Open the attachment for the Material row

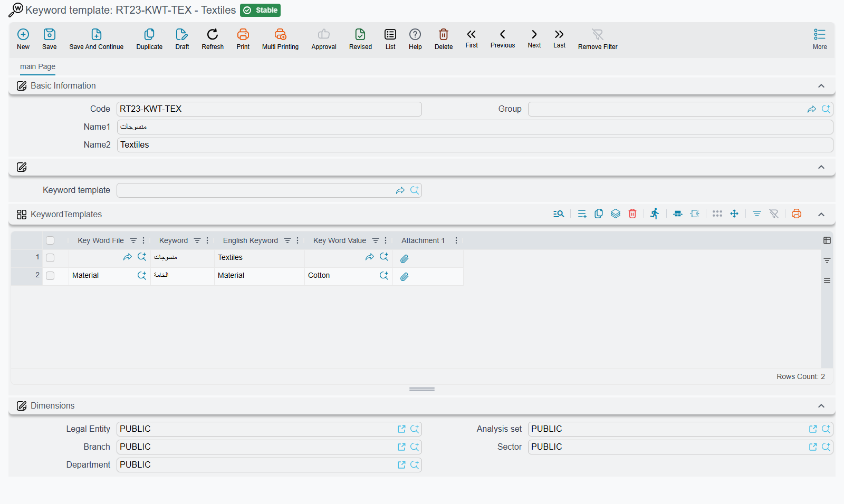pos(404,276)
